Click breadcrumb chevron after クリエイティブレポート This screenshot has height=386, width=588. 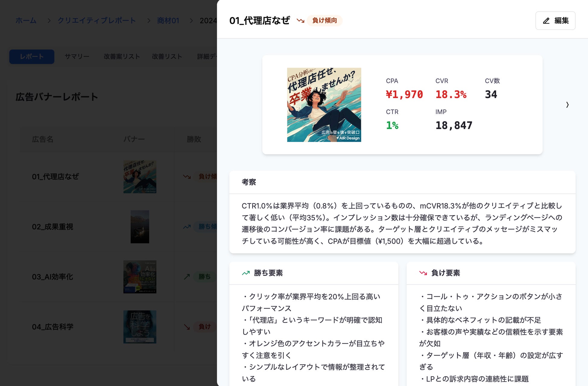pyautogui.click(x=149, y=21)
